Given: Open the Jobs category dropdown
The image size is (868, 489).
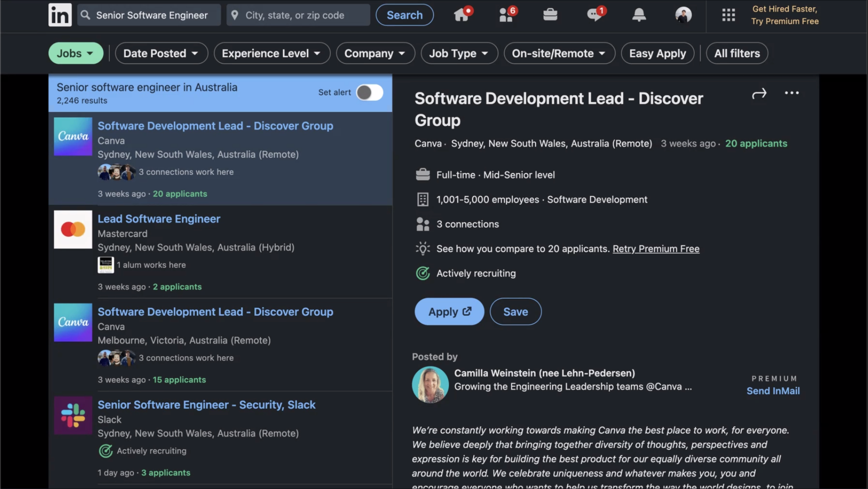Looking at the screenshot, I should tap(75, 53).
